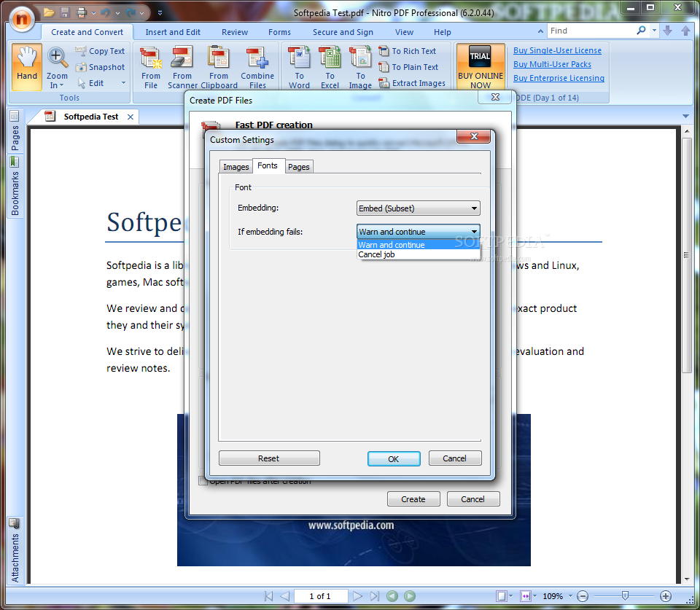The width and height of the screenshot is (700, 610).
Task: Open the Undo history dropdown arrow
Action: coord(117,13)
